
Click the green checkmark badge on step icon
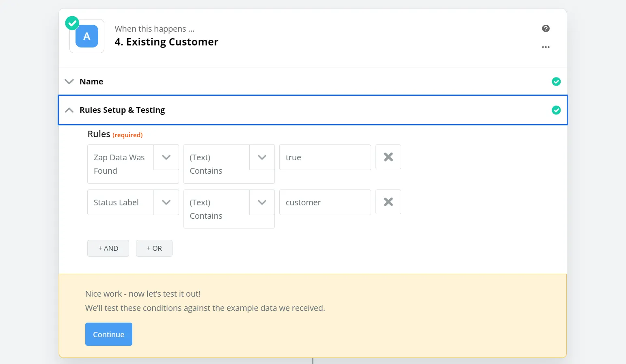pyautogui.click(x=72, y=23)
